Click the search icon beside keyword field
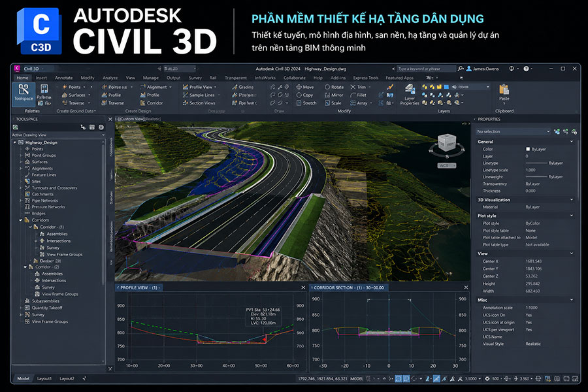 click(461, 69)
